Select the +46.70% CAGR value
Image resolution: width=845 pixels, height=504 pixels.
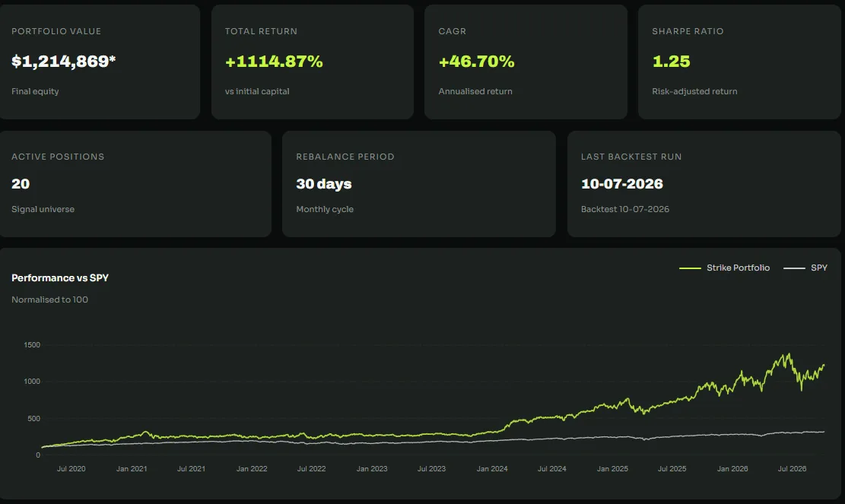click(x=476, y=62)
